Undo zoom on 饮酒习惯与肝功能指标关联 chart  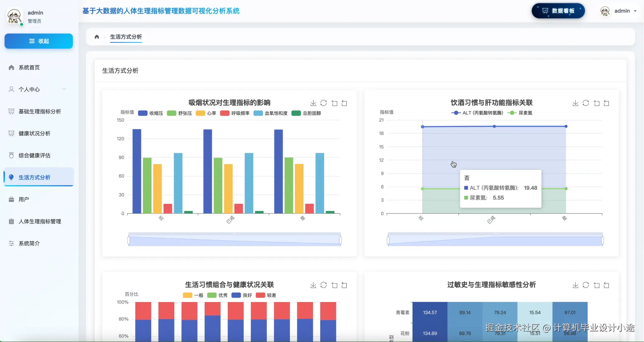coord(606,103)
